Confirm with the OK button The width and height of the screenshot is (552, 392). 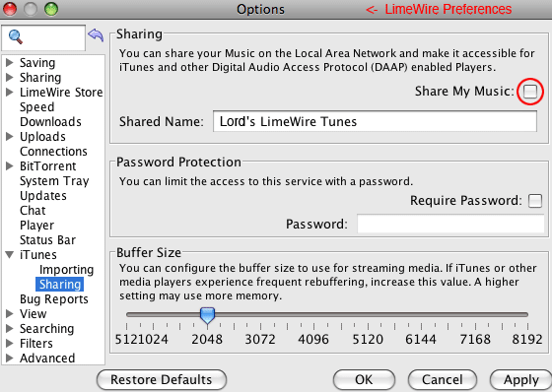364,379
